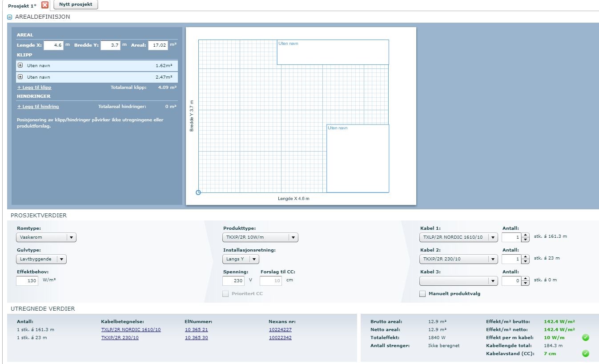599x364 pixels.
Task: Expand the second Uten navn klipp (2.47m²)
Action: [20, 77]
